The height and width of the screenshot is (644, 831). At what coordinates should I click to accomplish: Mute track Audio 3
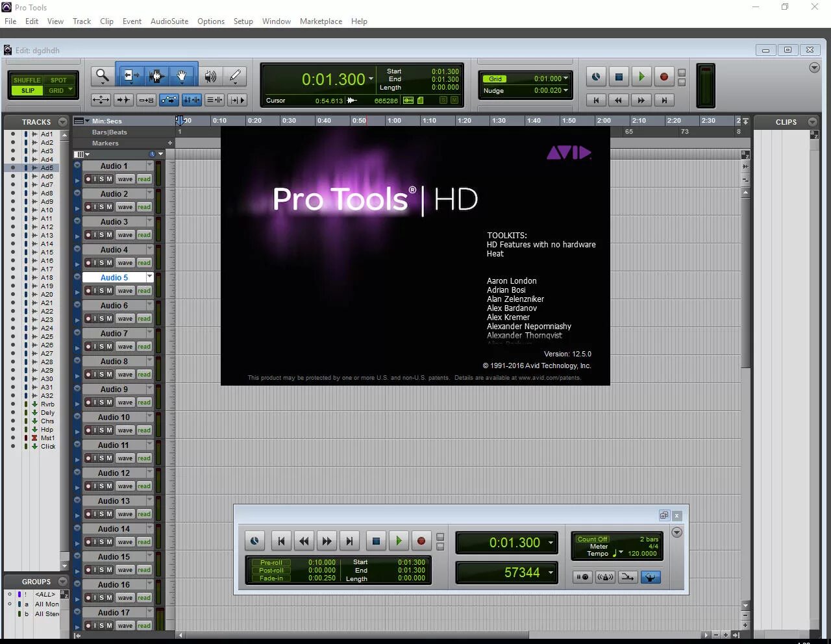tap(110, 235)
